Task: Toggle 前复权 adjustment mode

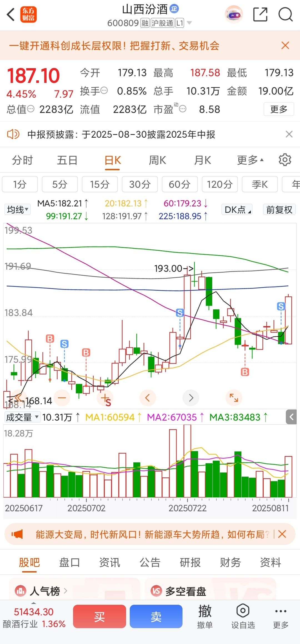Action: tap(279, 209)
